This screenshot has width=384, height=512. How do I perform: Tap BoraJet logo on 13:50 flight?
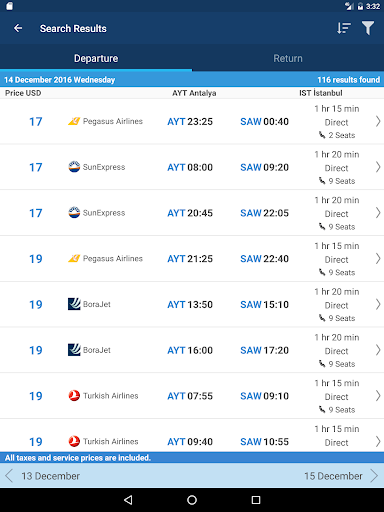74,304
